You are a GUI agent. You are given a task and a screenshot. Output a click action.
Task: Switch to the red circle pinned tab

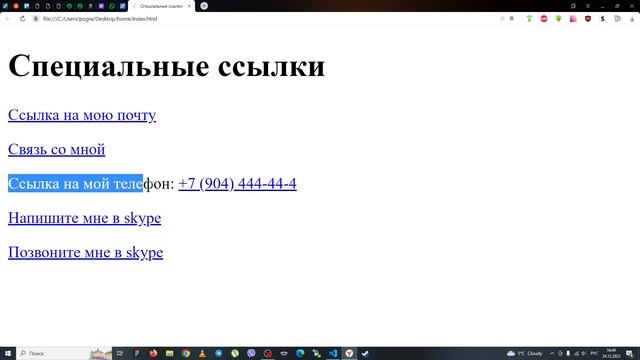(x=16, y=6)
